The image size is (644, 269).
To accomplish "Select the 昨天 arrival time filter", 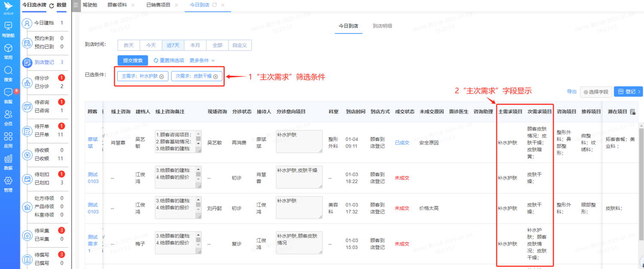I will tap(129, 45).
